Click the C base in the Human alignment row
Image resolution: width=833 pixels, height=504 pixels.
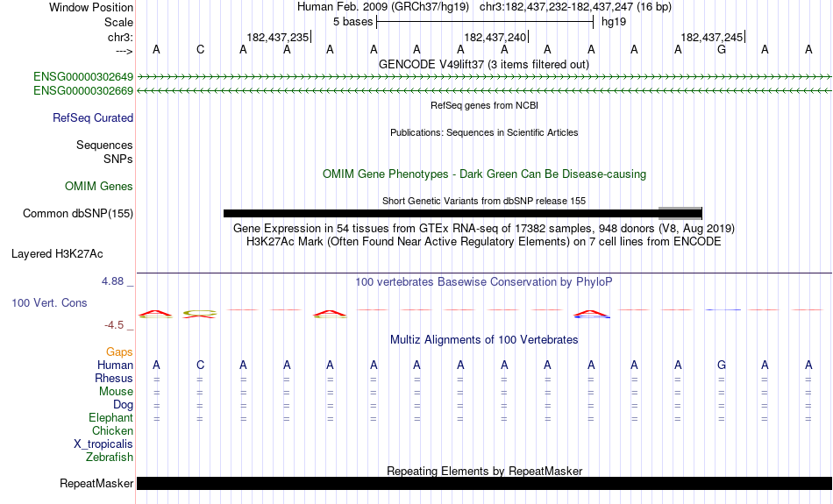(x=200, y=365)
